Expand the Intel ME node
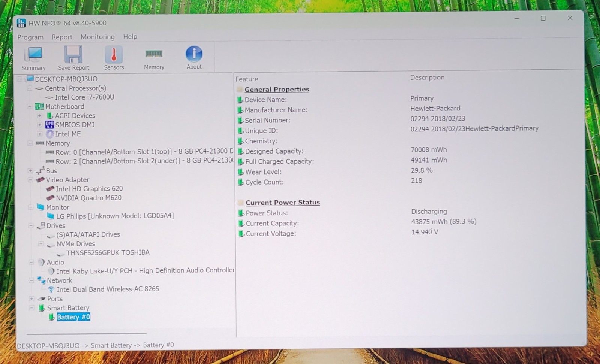 tap(39, 134)
